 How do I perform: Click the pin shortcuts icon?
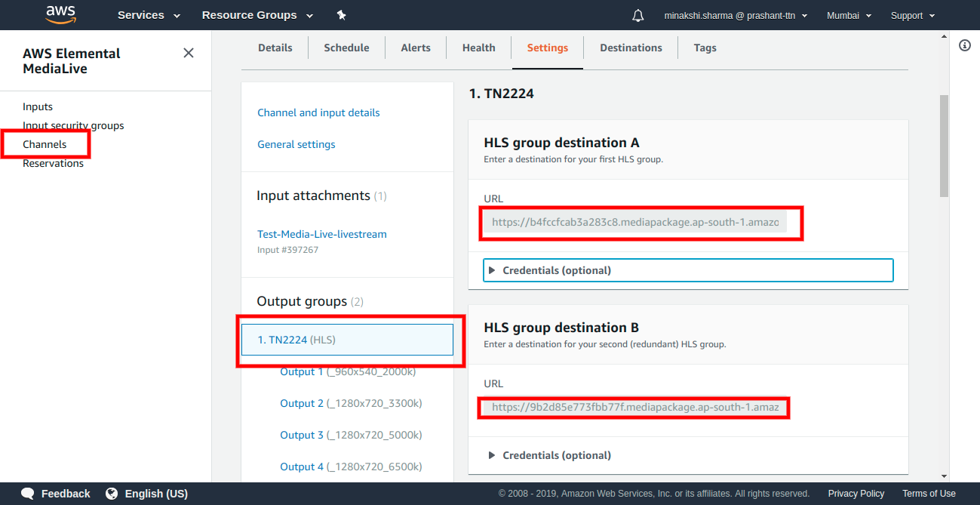pos(341,15)
